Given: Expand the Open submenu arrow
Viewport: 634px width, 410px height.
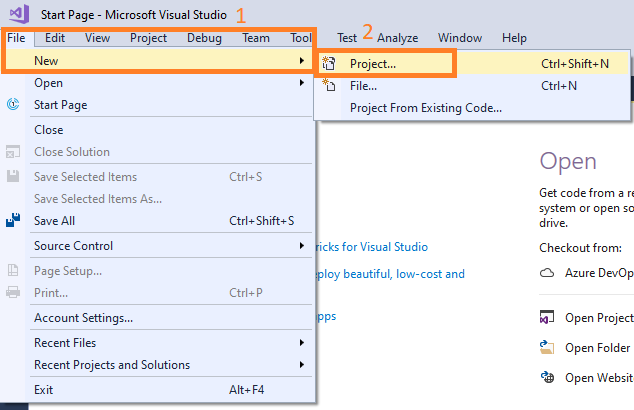Looking at the screenshot, I should coord(302,82).
